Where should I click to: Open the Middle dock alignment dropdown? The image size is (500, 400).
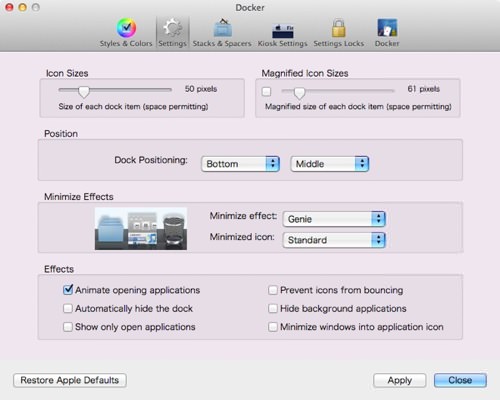click(x=330, y=164)
